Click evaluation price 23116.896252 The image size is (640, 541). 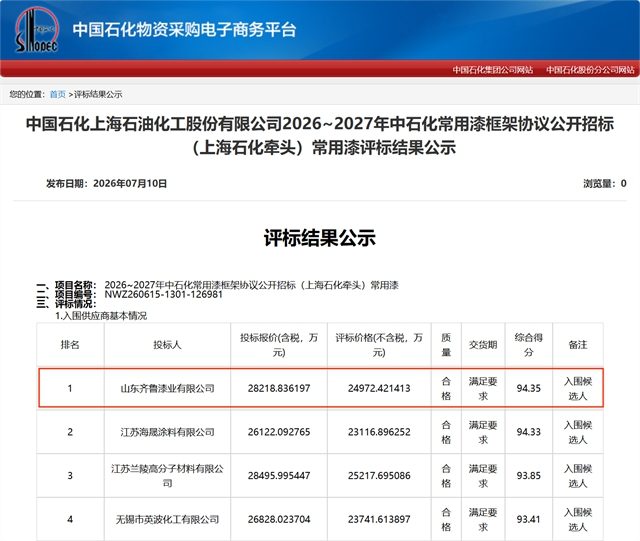(x=379, y=432)
